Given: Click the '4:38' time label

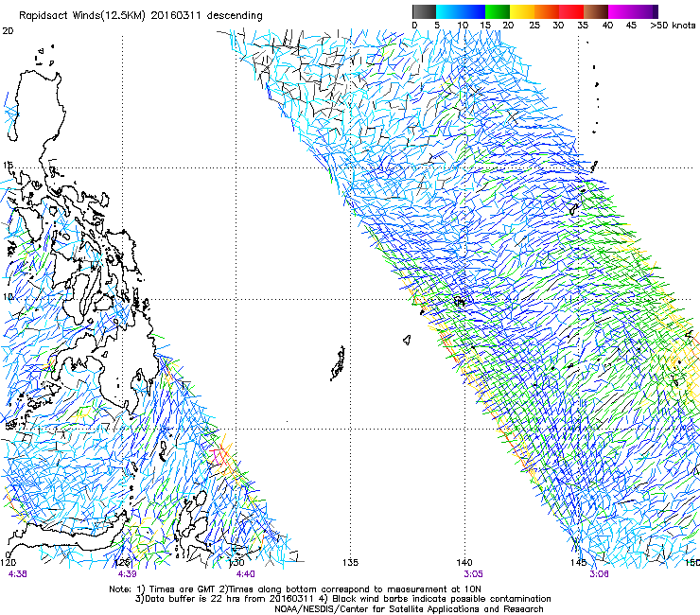Looking at the screenshot, I should [x=17, y=574].
